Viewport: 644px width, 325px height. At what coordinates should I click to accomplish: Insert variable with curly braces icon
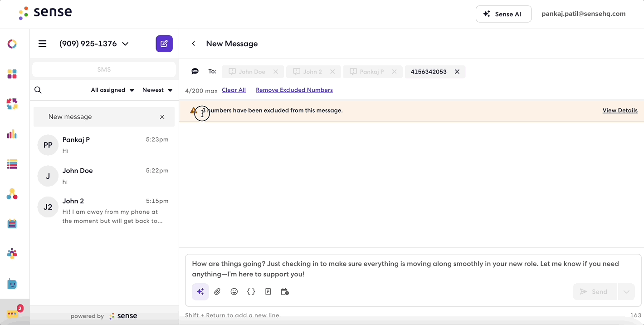point(251,292)
